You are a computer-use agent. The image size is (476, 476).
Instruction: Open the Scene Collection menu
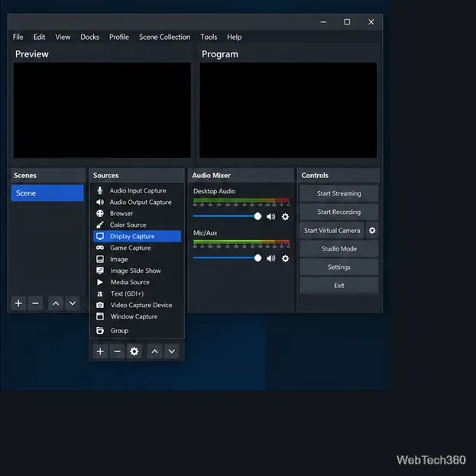[164, 37]
